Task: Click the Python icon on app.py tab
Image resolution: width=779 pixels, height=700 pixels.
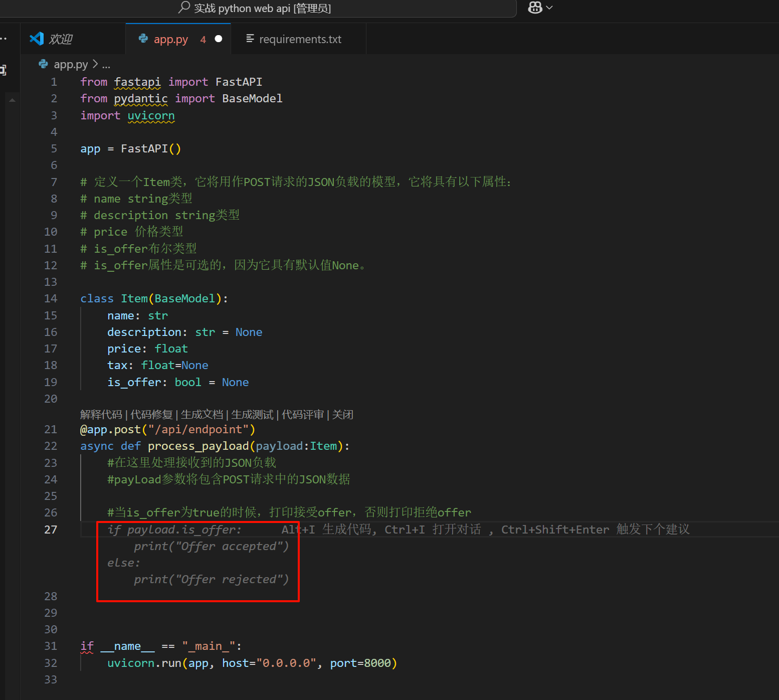Action: click(143, 39)
